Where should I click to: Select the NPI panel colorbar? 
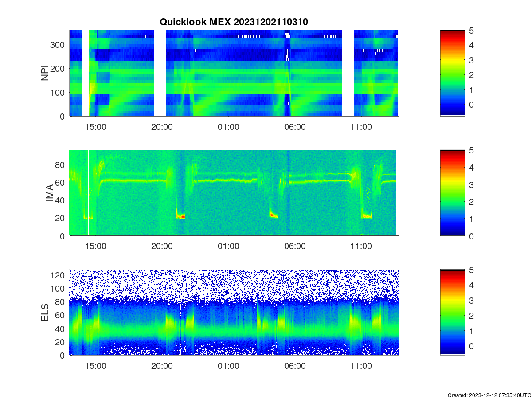pyautogui.click(x=453, y=73)
